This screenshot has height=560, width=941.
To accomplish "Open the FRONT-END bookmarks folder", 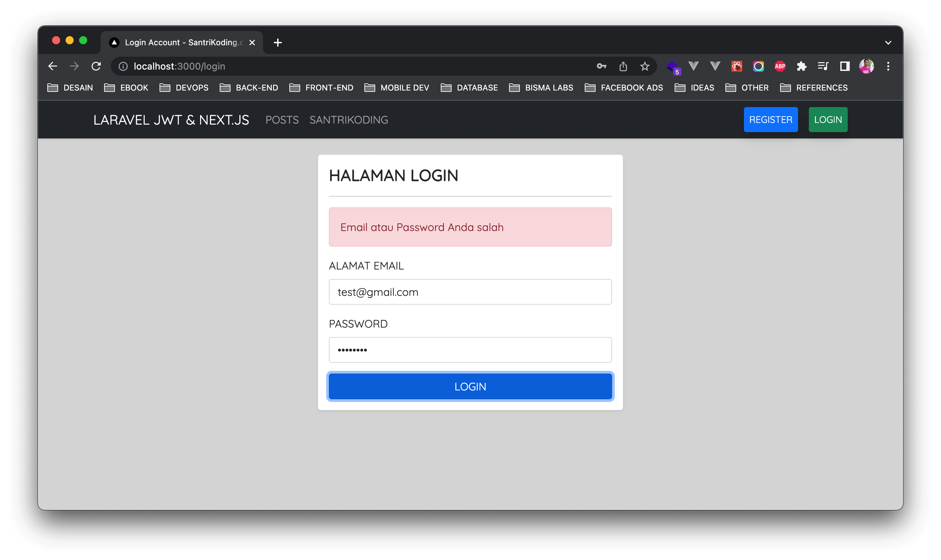I will 321,88.
